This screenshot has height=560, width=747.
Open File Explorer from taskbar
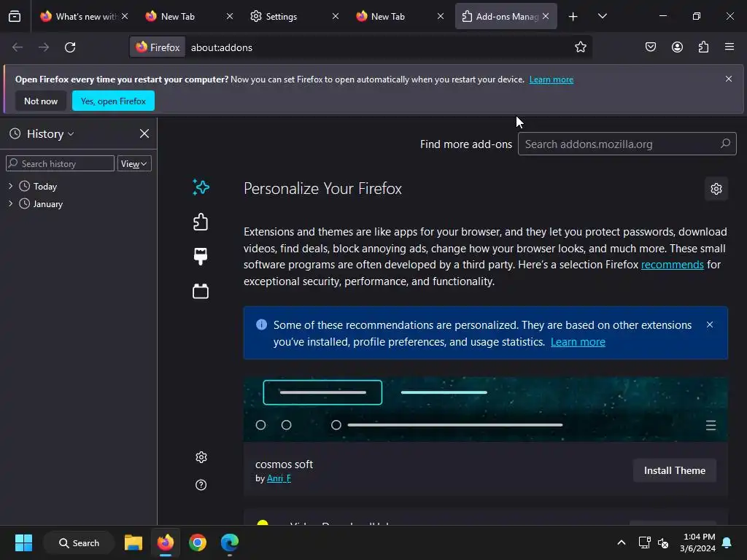coord(133,542)
